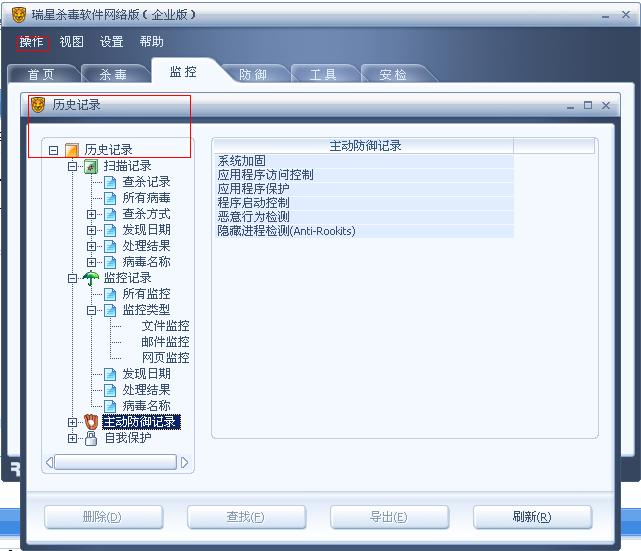Click the 导出(E) button
Image resolution: width=641 pixels, height=551 pixels.
click(x=390, y=517)
